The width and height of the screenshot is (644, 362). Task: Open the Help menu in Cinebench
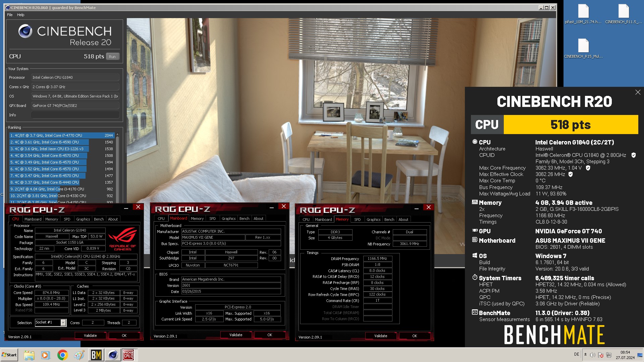21,15
